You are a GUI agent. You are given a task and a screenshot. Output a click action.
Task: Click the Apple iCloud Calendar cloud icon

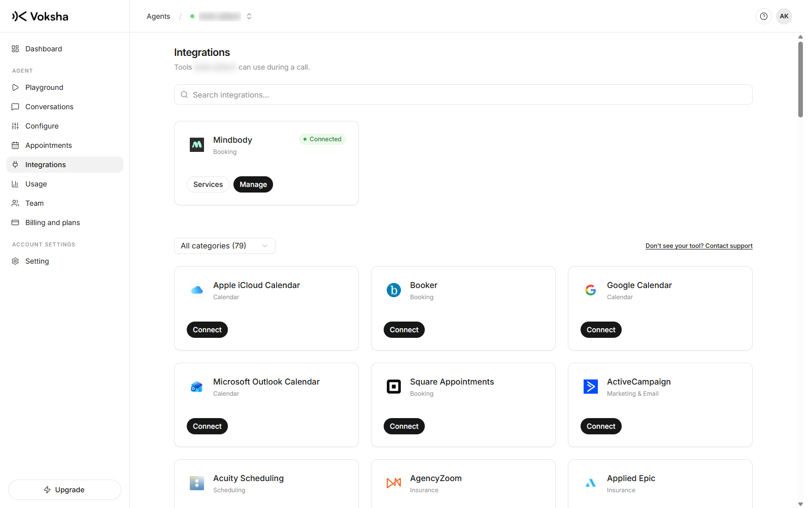pos(197,290)
